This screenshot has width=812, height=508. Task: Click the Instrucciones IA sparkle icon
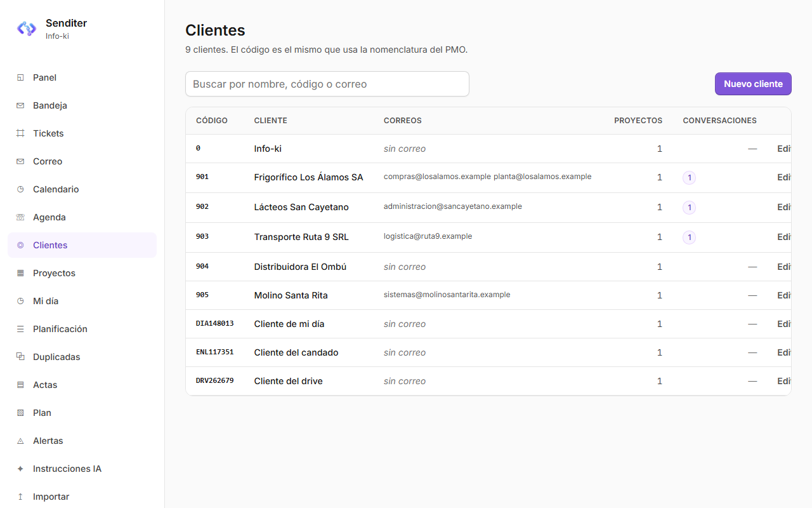[x=20, y=469]
